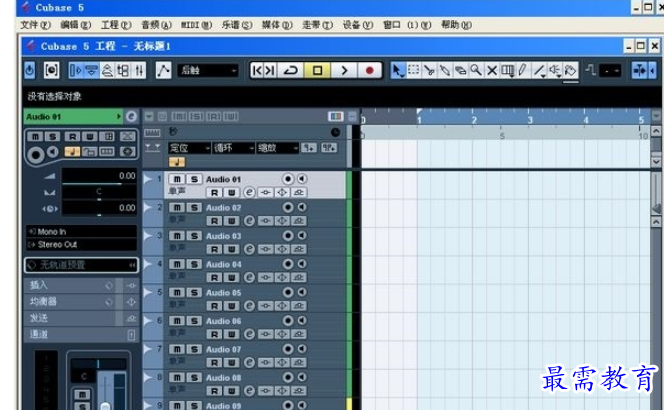
Task: Mute the Audio 07 track
Action: coord(177,349)
